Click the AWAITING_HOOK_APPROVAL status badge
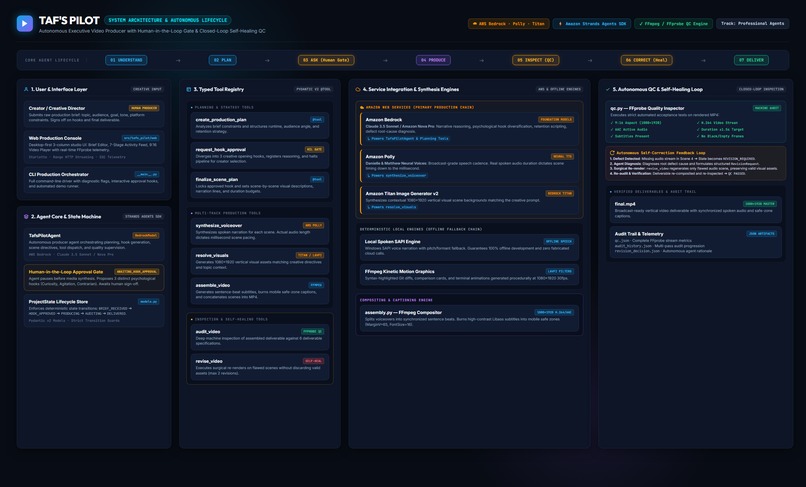 136,272
